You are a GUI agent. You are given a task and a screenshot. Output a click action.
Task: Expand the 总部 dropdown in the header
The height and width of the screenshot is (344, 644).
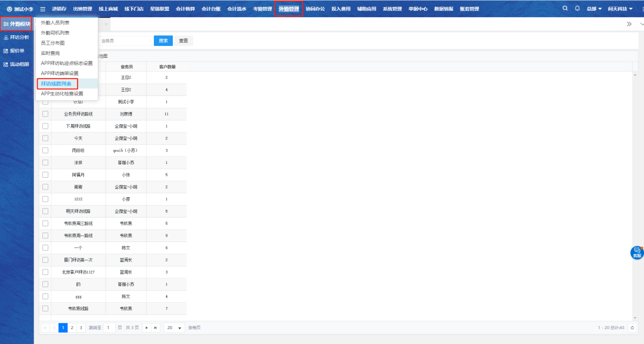pos(594,9)
